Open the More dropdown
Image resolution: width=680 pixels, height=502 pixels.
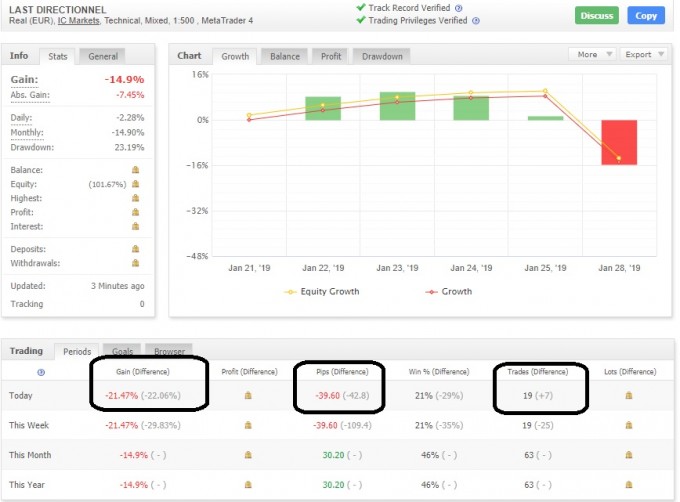point(592,54)
